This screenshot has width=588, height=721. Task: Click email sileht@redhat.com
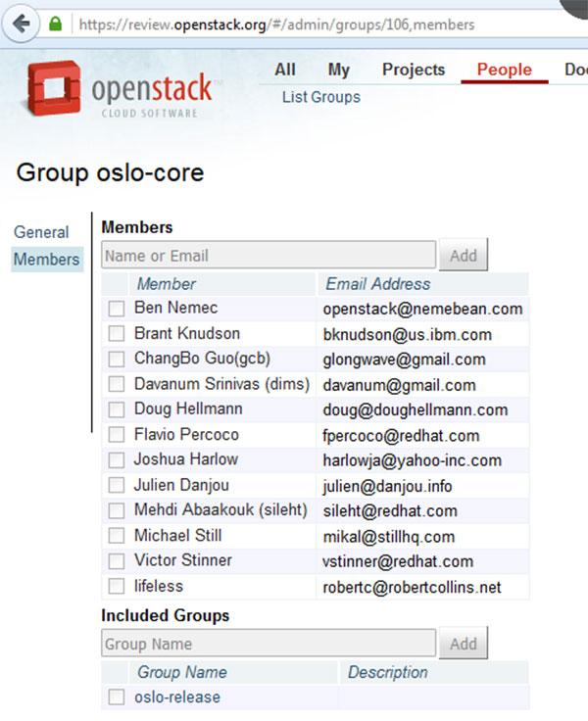point(390,511)
